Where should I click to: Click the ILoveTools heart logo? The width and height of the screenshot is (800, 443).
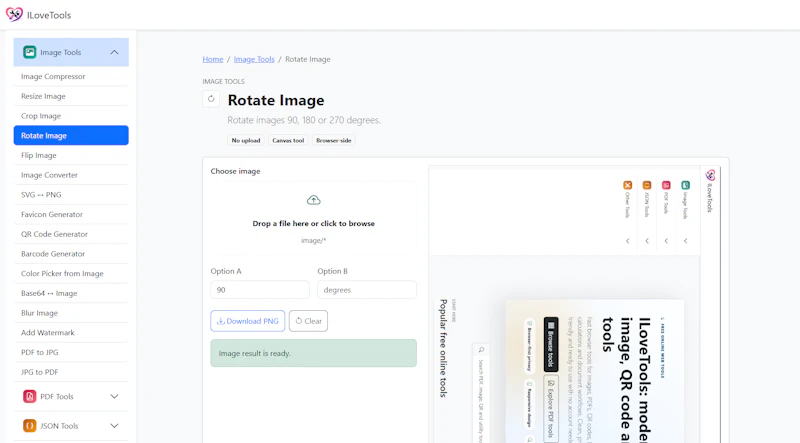pos(14,14)
